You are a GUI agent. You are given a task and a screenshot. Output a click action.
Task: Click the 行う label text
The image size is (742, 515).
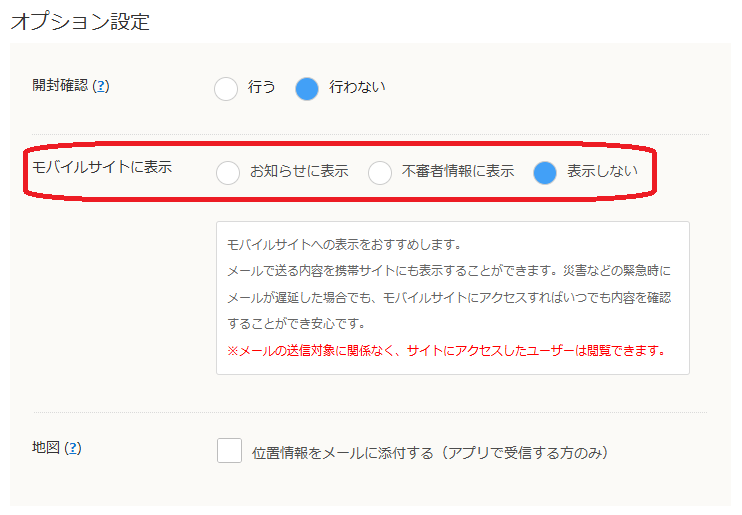point(262,87)
